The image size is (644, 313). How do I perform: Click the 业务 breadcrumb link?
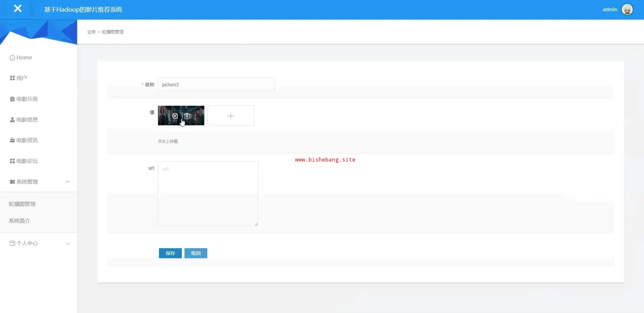point(91,32)
